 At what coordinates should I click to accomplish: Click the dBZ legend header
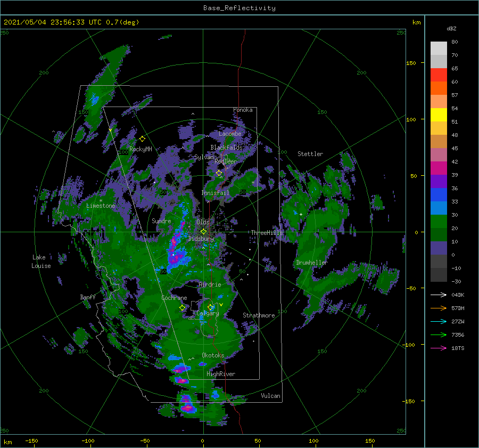point(451,29)
